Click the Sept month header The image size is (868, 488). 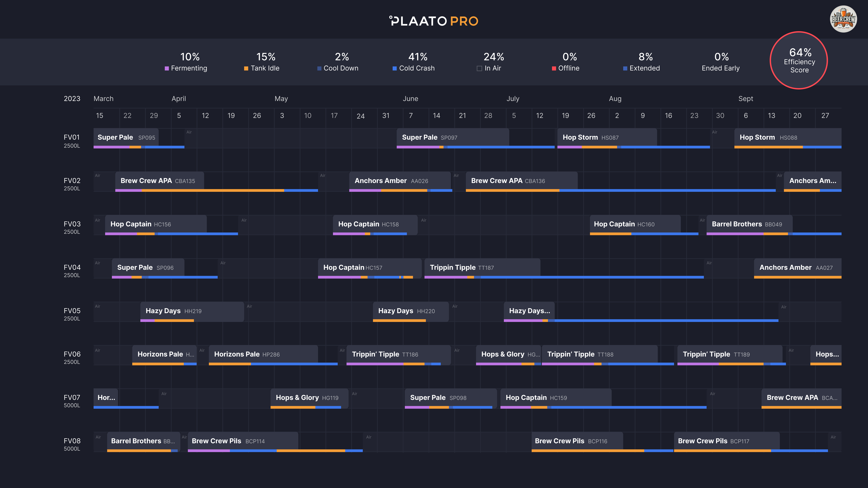745,99
